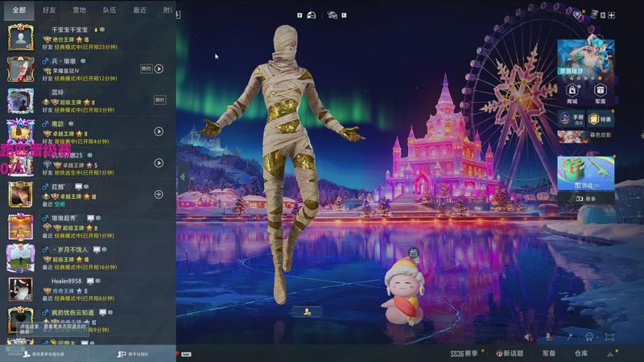
Task: Click player name · 岁月不饶人
Action: click(x=70, y=249)
